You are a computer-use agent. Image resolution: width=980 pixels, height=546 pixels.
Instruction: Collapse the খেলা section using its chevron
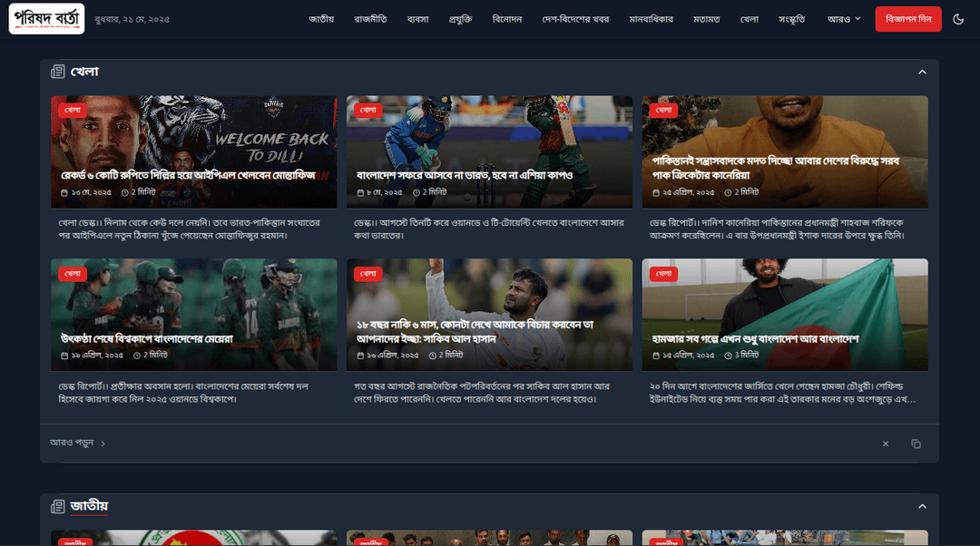(x=922, y=72)
